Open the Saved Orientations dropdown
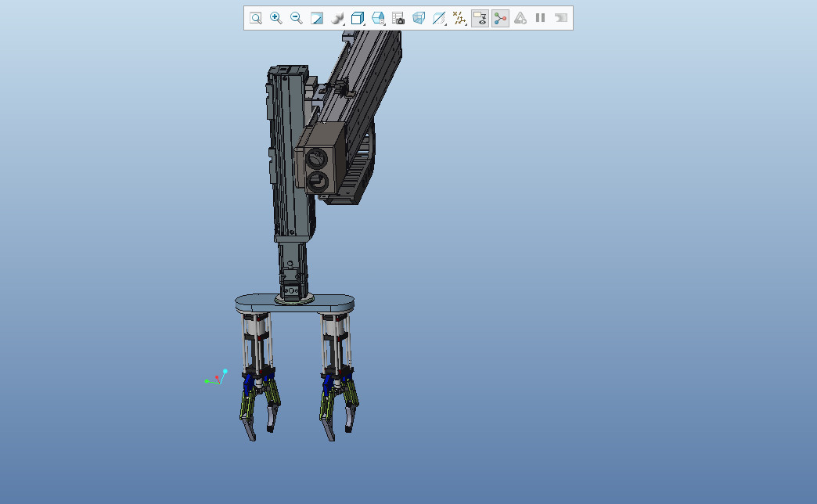This screenshot has width=817, height=504. click(378, 18)
